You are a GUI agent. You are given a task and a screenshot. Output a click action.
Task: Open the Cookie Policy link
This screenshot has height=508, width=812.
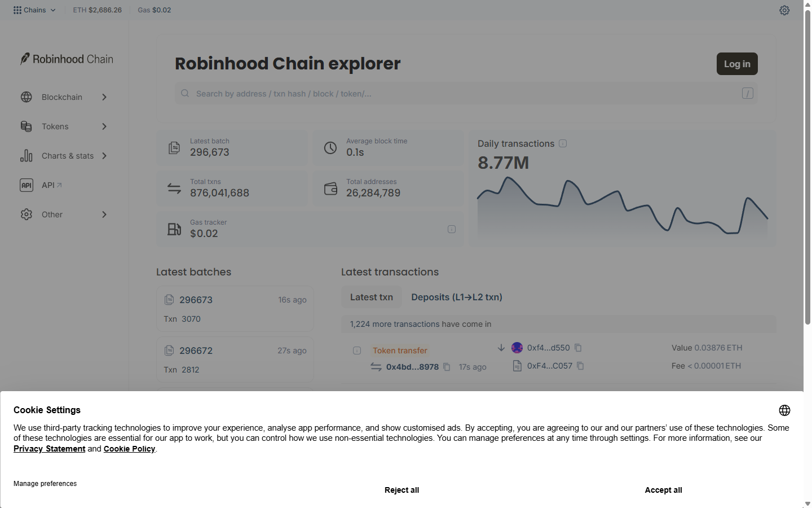pos(129,449)
